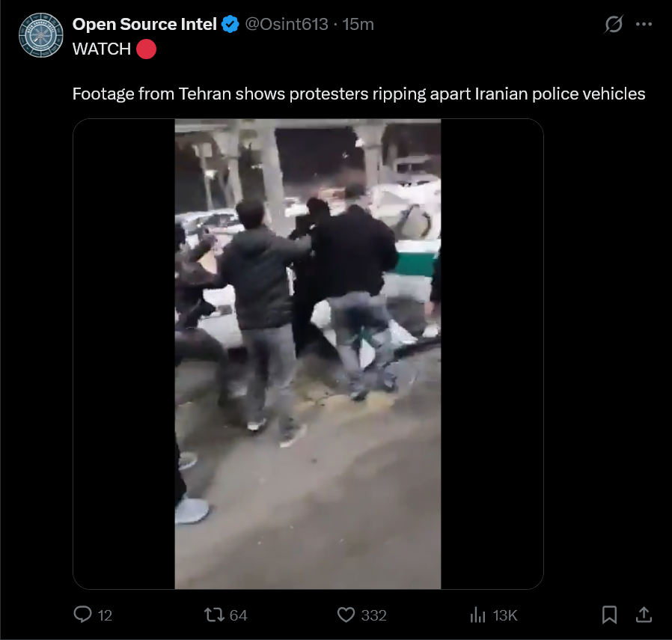Like the post with heart icon
Viewport: 672px width, 640px height.
tap(346, 615)
